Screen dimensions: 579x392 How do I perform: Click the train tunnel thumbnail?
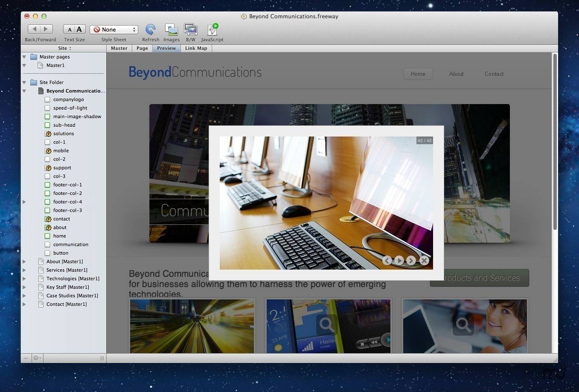point(192,326)
